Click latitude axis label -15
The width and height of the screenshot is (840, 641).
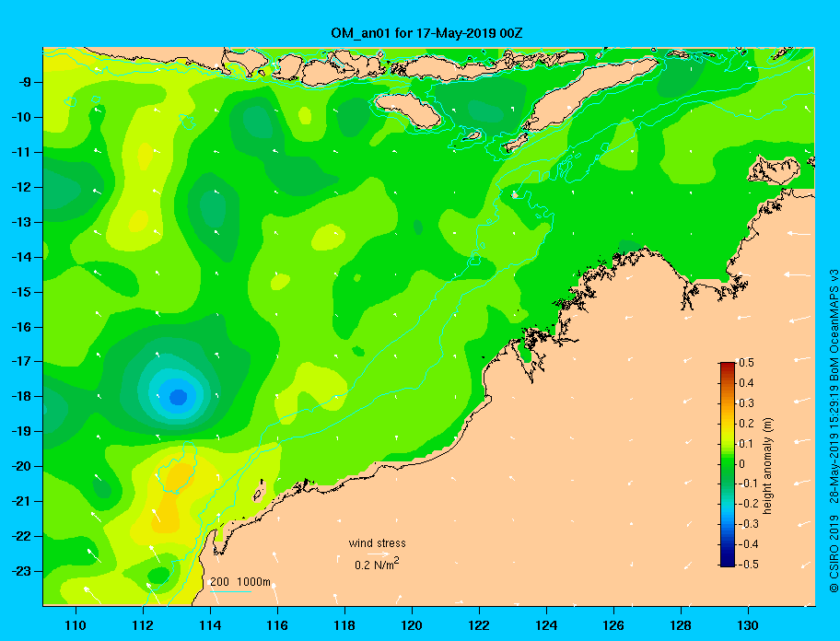coord(20,292)
